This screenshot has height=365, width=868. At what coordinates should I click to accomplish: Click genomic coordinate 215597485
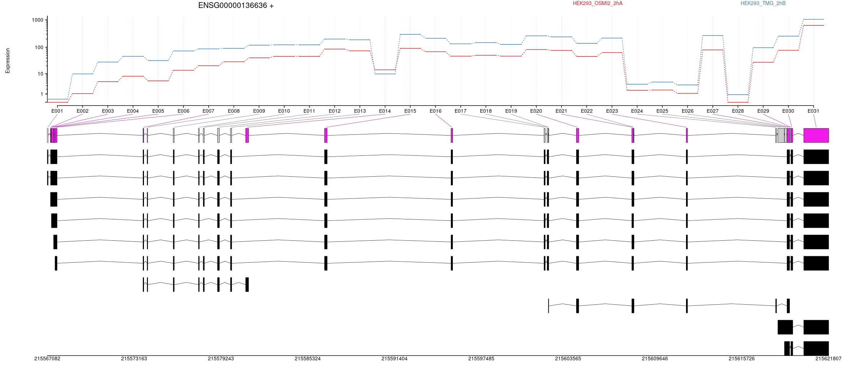(x=481, y=359)
